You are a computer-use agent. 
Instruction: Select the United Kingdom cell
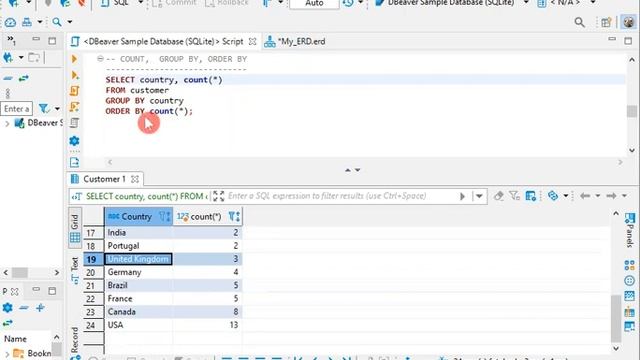coord(138,259)
